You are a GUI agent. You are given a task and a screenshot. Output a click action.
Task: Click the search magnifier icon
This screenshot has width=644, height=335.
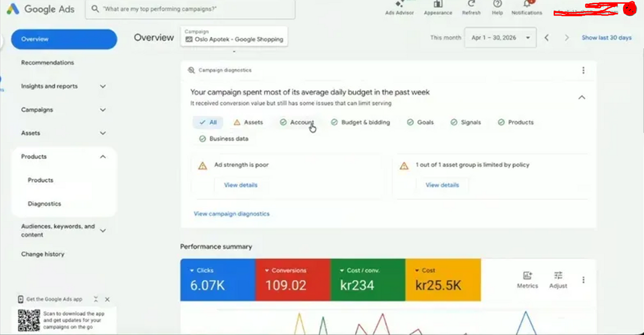96,9
